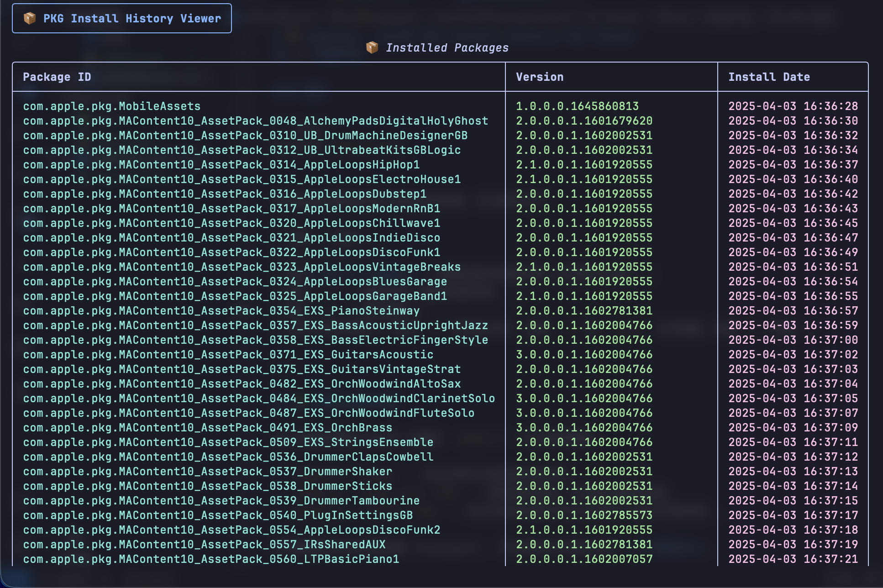Select the version in the EXS_GuitarsAcoustic row
The image size is (883, 588).
pyautogui.click(x=584, y=354)
